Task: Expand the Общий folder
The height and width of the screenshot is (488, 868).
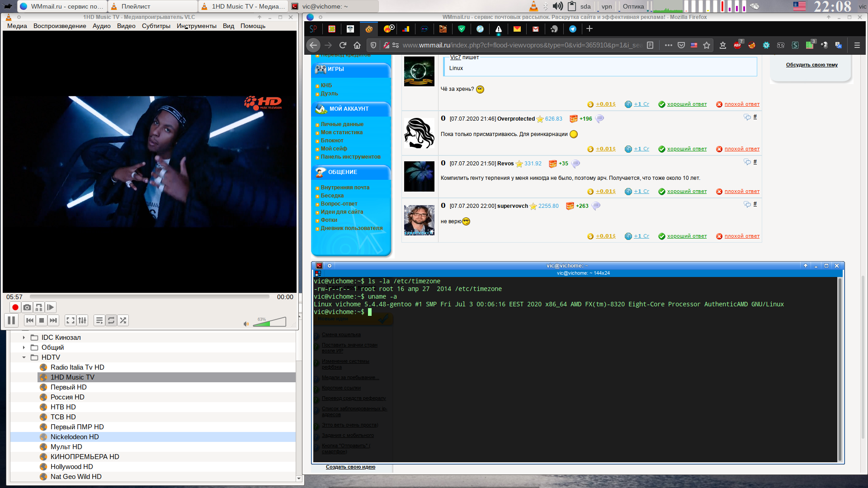Action: click(24, 347)
